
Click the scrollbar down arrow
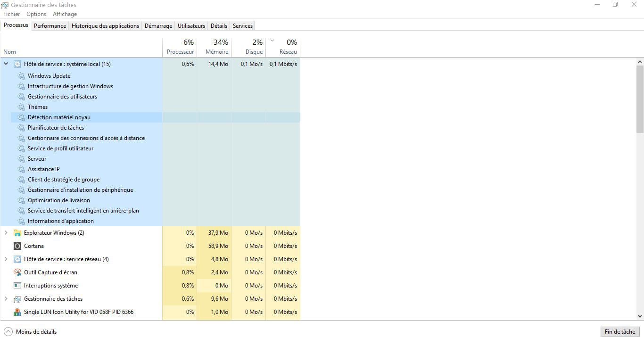tap(640, 316)
